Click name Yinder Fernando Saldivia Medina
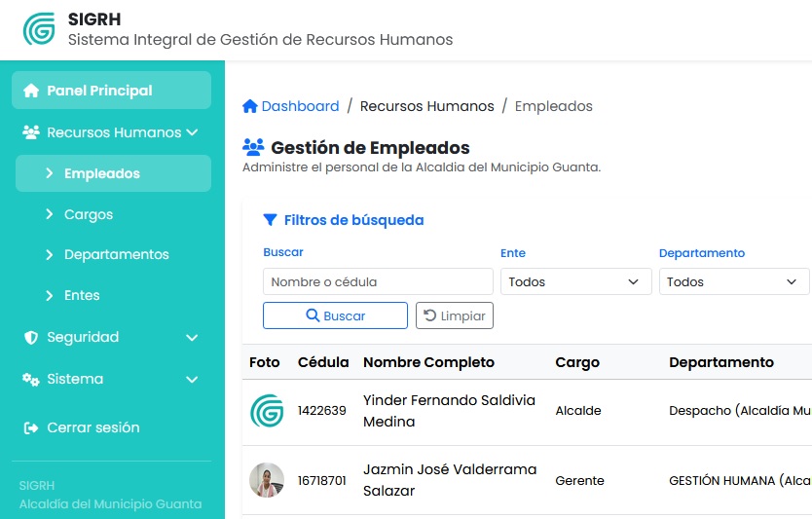This screenshot has width=812, height=519. coord(449,411)
